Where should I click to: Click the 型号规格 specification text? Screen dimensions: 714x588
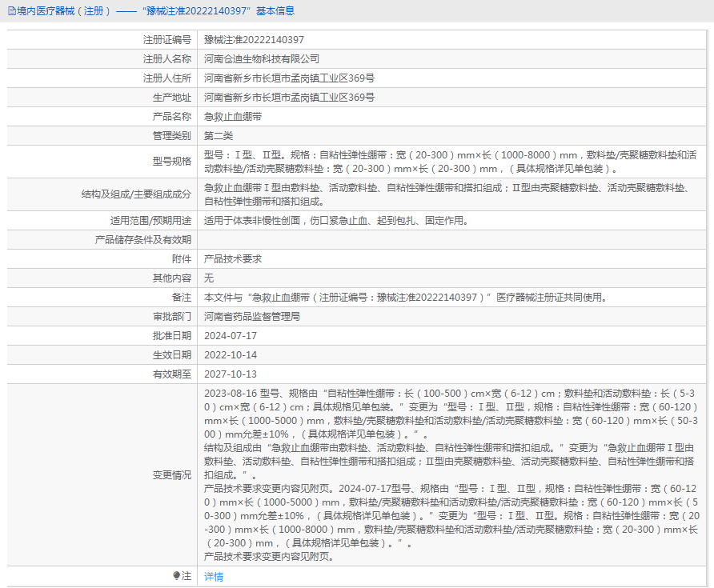pyautogui.click(x=450, y=162)
